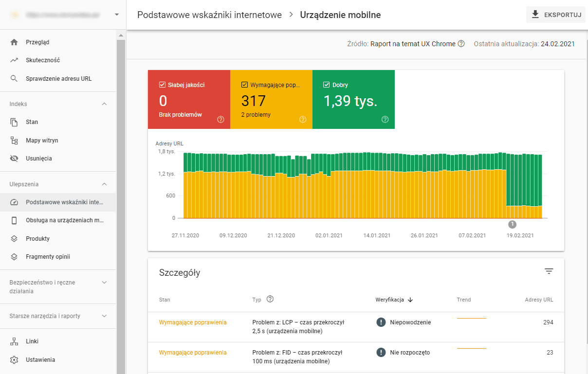Uncheck the Słabej jakości checkbox
588x374 pixels.
[x=162, y=85]
